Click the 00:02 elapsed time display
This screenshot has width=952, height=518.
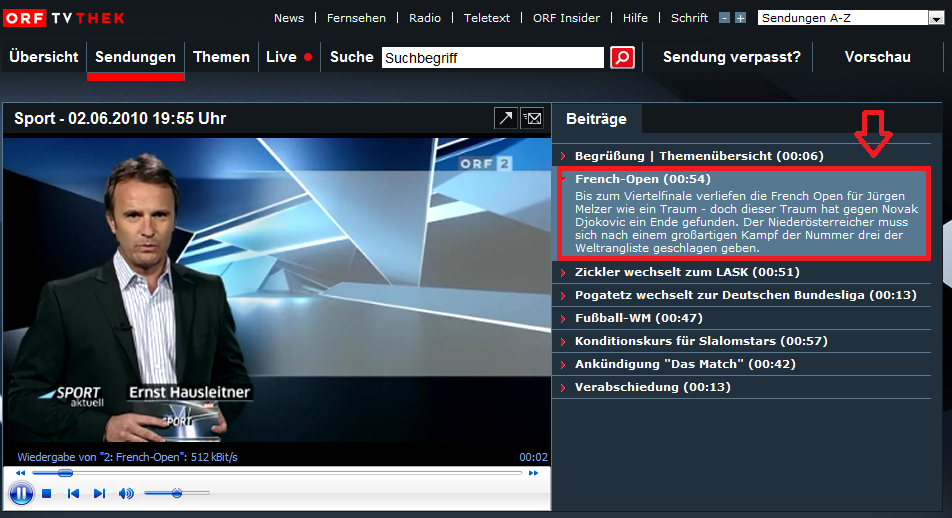(533, 457)
